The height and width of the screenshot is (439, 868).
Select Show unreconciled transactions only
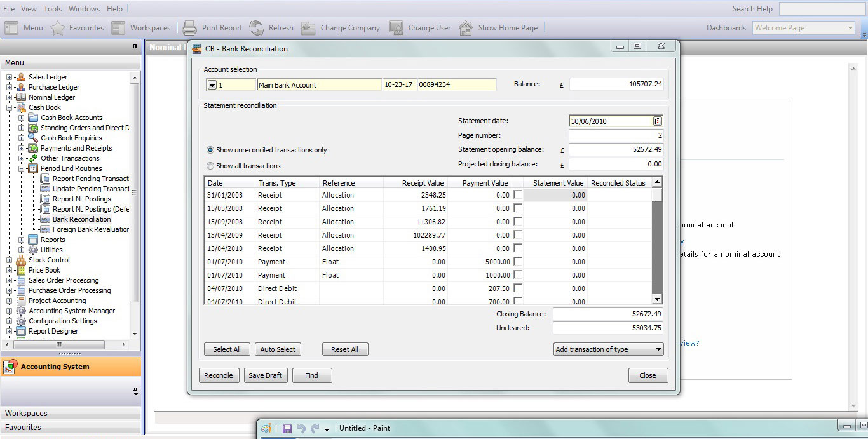coord(210,150)
